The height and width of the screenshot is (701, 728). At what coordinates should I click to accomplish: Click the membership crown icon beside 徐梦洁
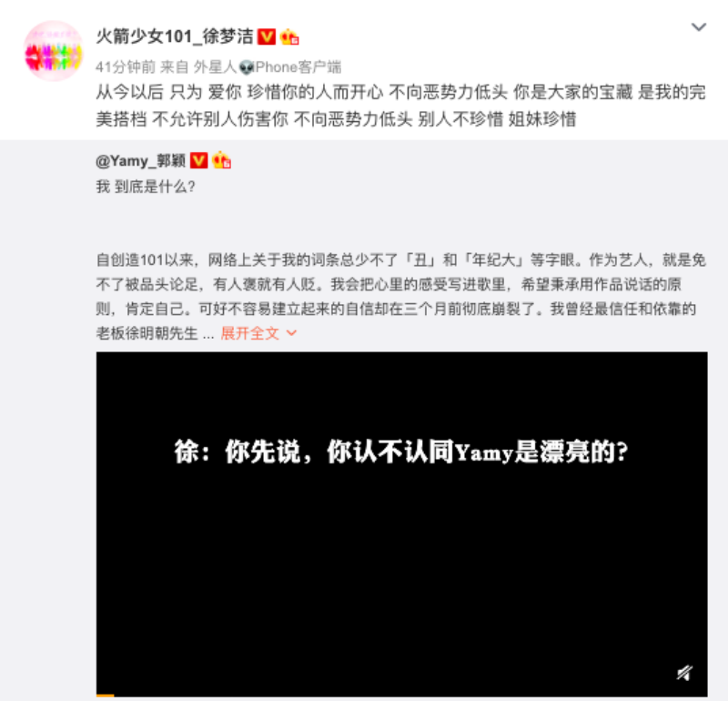(289, 36)
